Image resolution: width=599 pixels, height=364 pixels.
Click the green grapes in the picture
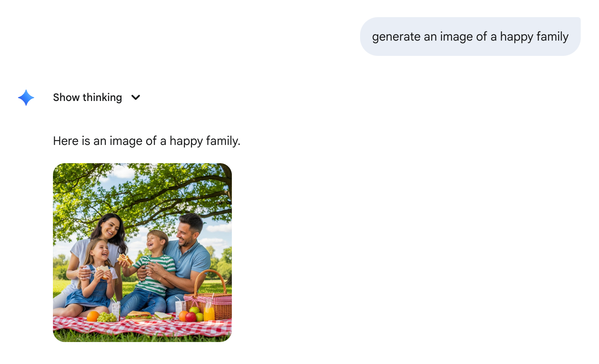pyautogui.click(x=107, y=317)
